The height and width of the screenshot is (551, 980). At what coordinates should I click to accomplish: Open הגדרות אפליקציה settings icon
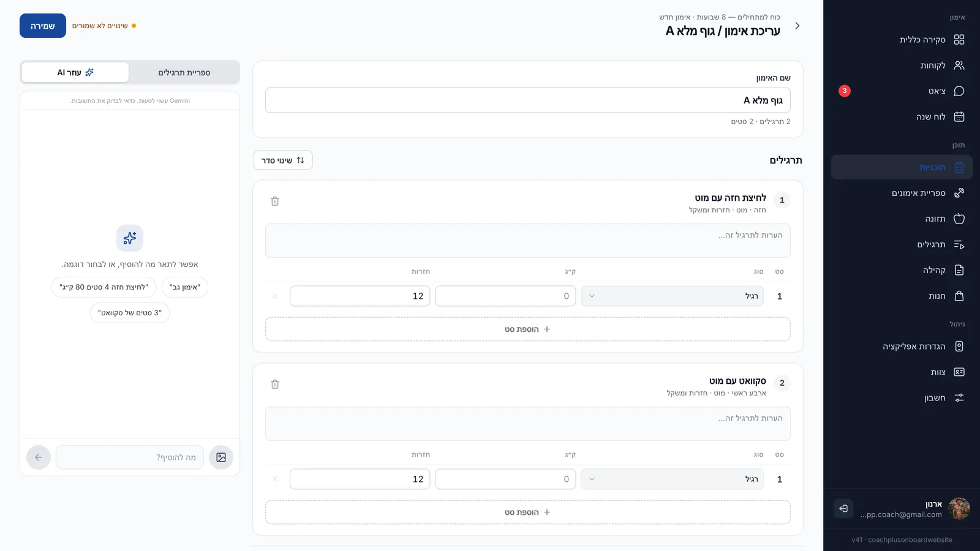coord(959,347)
